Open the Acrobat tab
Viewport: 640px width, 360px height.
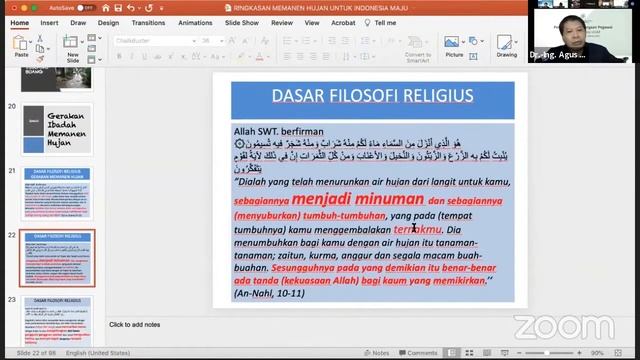[343, 23]
